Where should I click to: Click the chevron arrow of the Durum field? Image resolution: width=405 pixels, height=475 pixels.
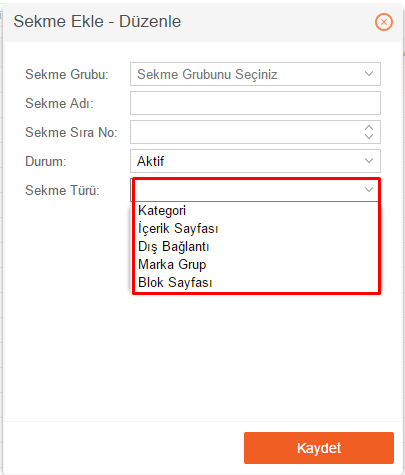[x=369, y=161]
